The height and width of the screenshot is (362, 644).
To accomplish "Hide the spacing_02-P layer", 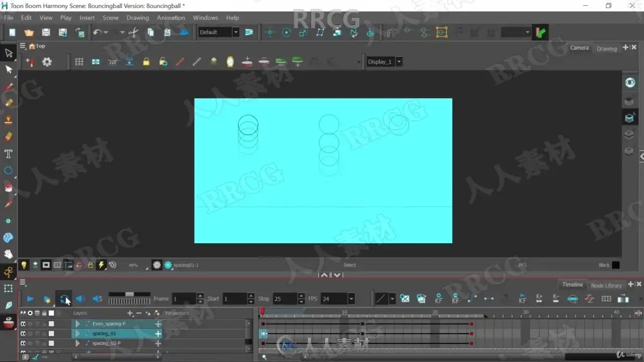I will pyautogui.click(x=23, y=343).
